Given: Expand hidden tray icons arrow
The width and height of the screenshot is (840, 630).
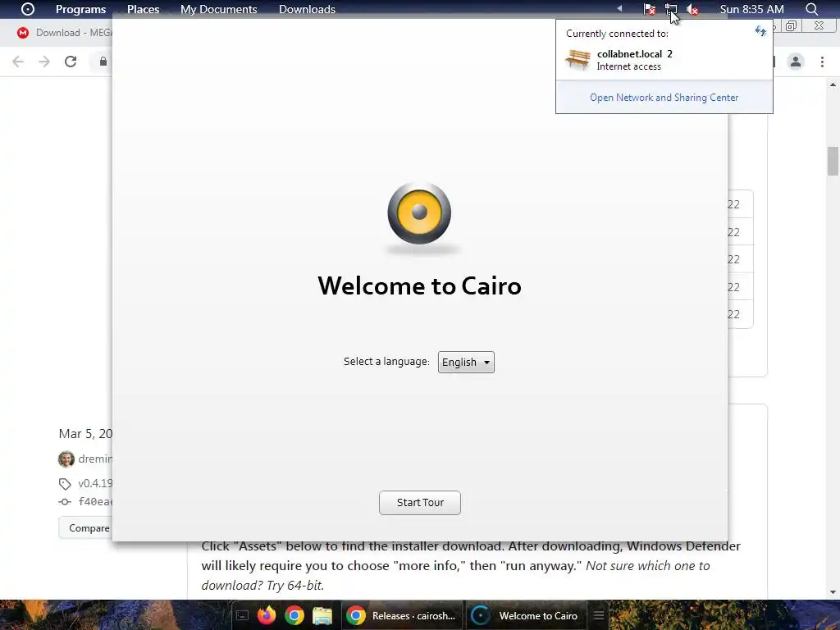Looking at the screenshot, I should tap(619, 8).
